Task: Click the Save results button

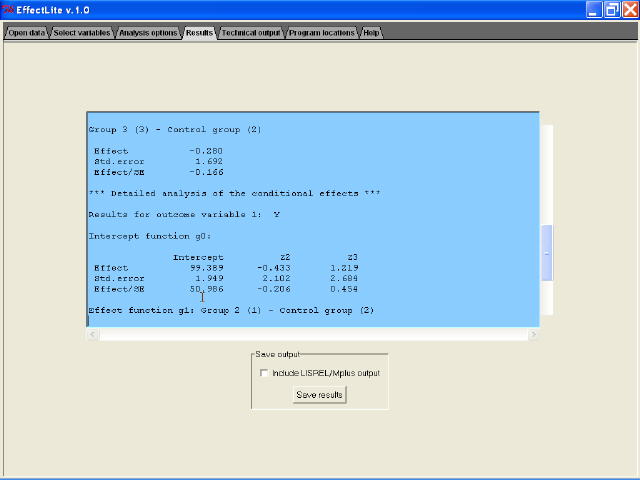Action: (320, 395)
